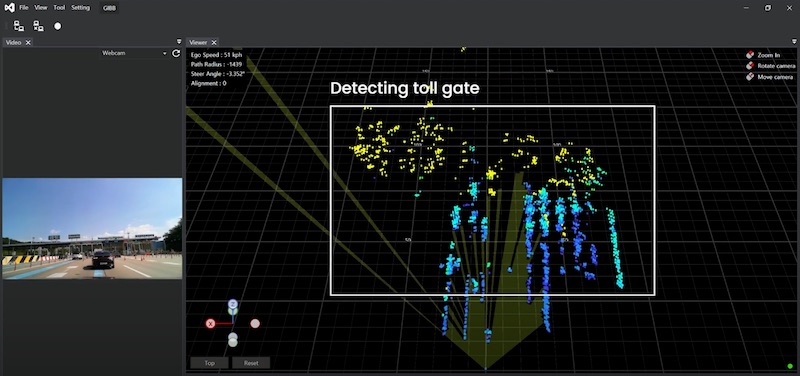Click the Steer Angle value
Viewport: 800px width, 376px height.
point(217,74)
